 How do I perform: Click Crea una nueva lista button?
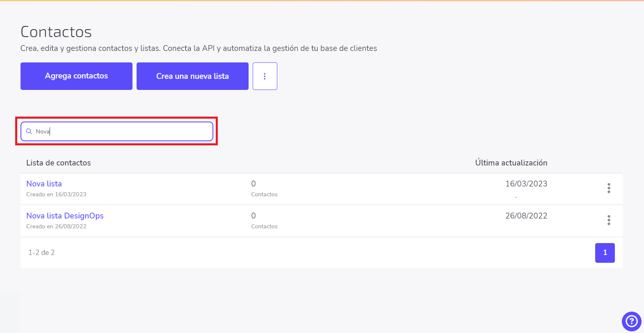[x=192, y=76]
